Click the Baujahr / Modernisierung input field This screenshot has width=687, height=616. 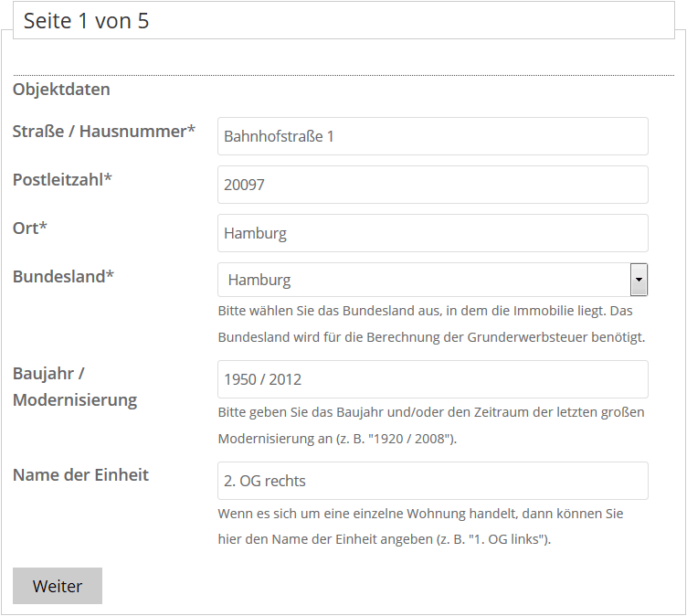point(432,379)
